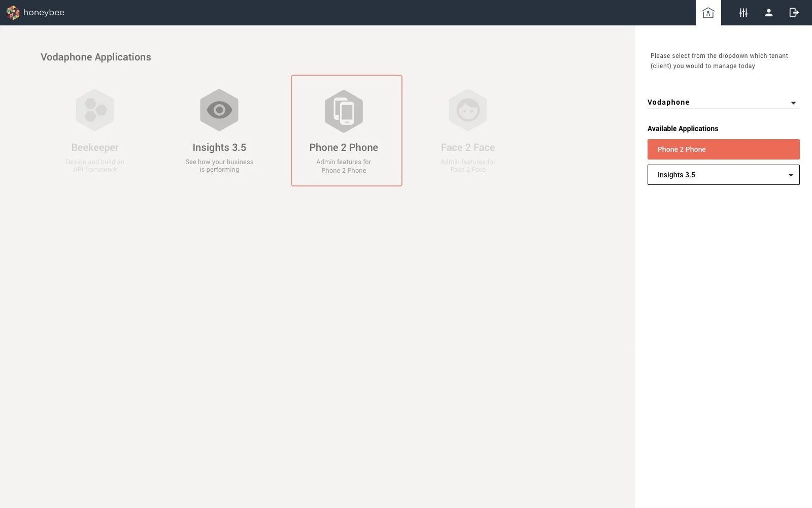812x508 pixels.
Task: Click 'Design and build an API framework' text
Action: pos(95,166)
